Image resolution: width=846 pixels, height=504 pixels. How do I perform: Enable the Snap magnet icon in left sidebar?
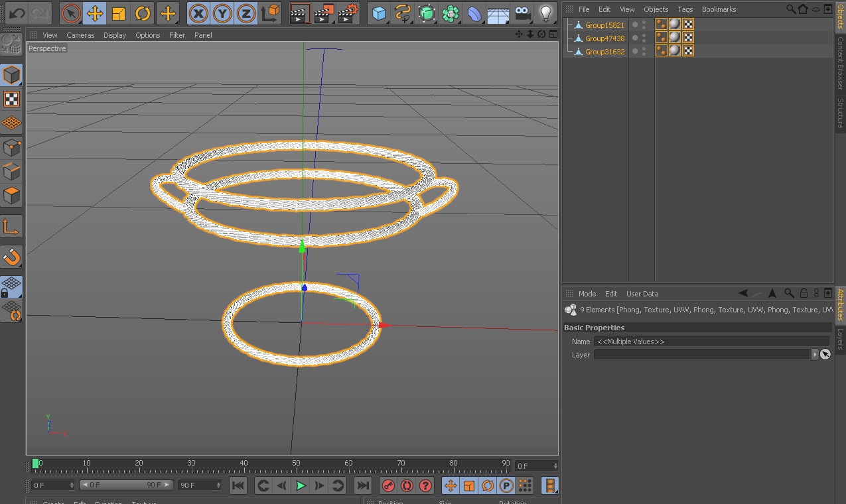tap(12, 256)
